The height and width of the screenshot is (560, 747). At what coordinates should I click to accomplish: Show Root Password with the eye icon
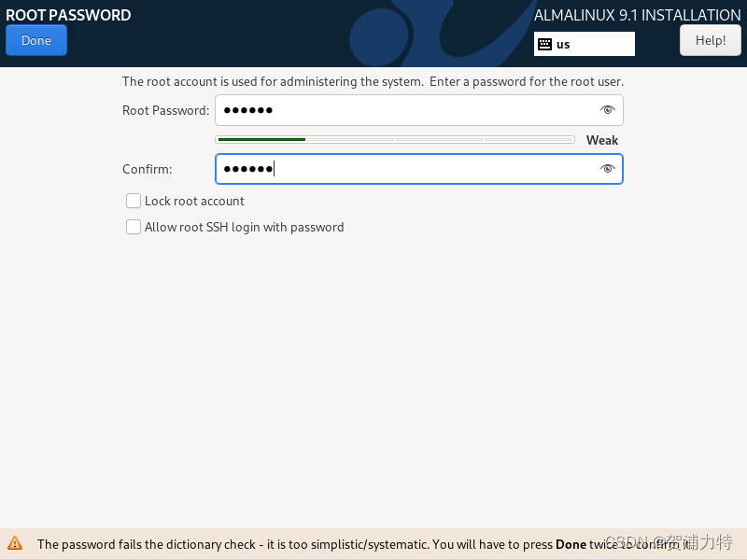click(x=608, y=110)
